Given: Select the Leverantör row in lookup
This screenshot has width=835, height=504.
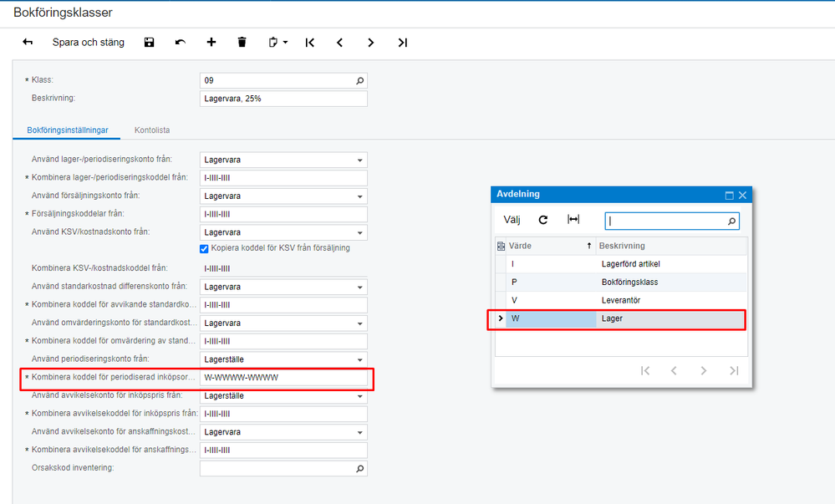Looking at the screenshot, I should click(x=619, y=300).
